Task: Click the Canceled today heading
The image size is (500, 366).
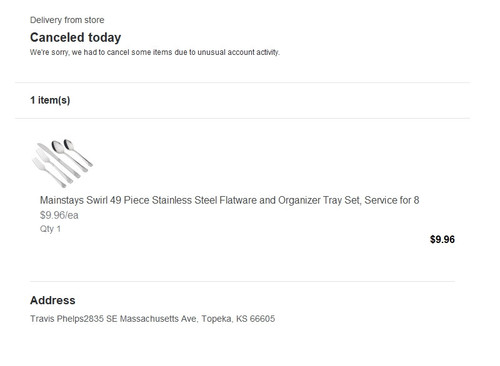Action: click(x=75, y=38)
